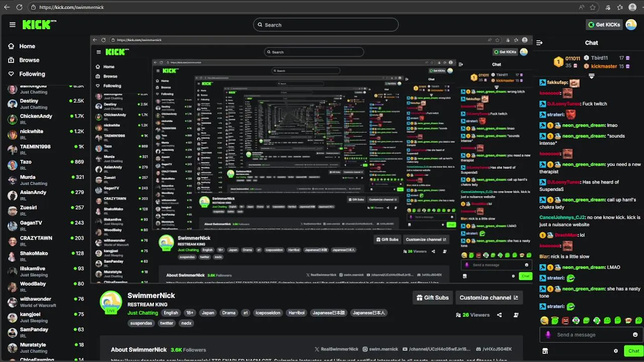
Task: Select the Harriboi tag
Action: (296, 313)
